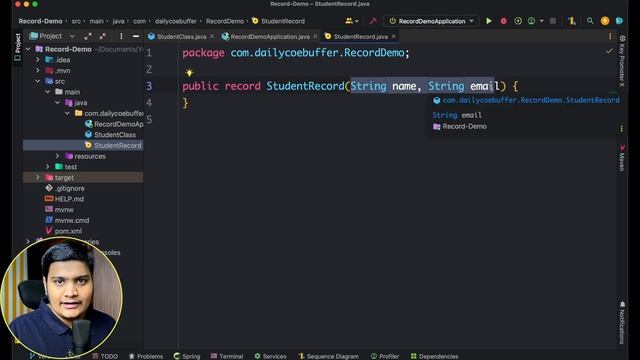Collapse the Record-Demo root folder
This screenshot has width=640, height=360.
click(x=28, y=49)
